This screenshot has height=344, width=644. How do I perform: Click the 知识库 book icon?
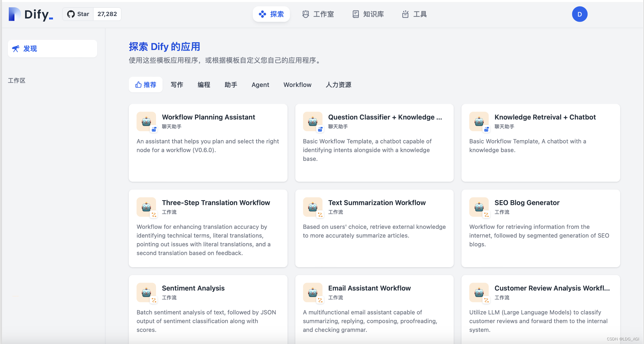pyautogui.click(x=356, y=14)
